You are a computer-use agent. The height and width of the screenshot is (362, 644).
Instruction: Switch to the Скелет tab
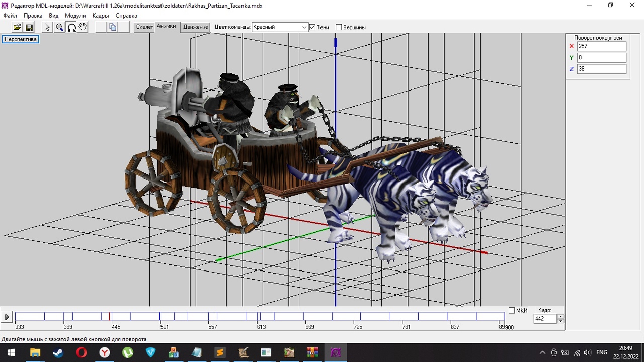coord(144,27)
